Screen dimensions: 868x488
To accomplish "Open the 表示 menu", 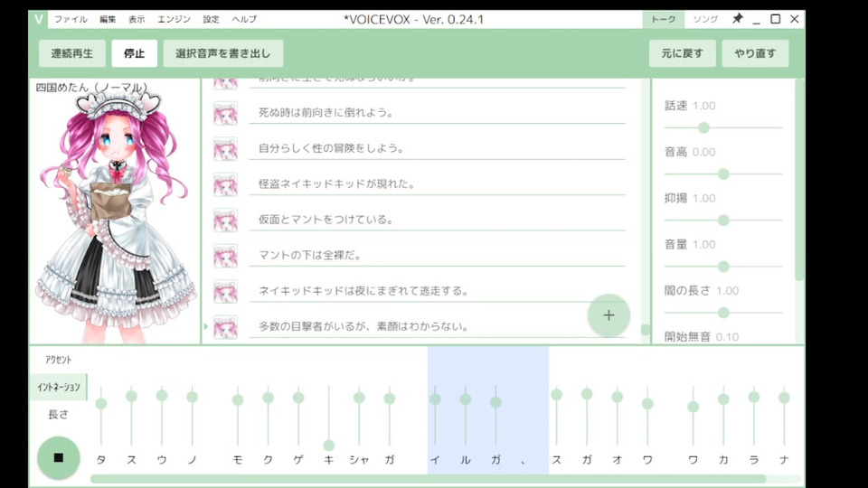I will pyautogui.click(x=137, y=19).
